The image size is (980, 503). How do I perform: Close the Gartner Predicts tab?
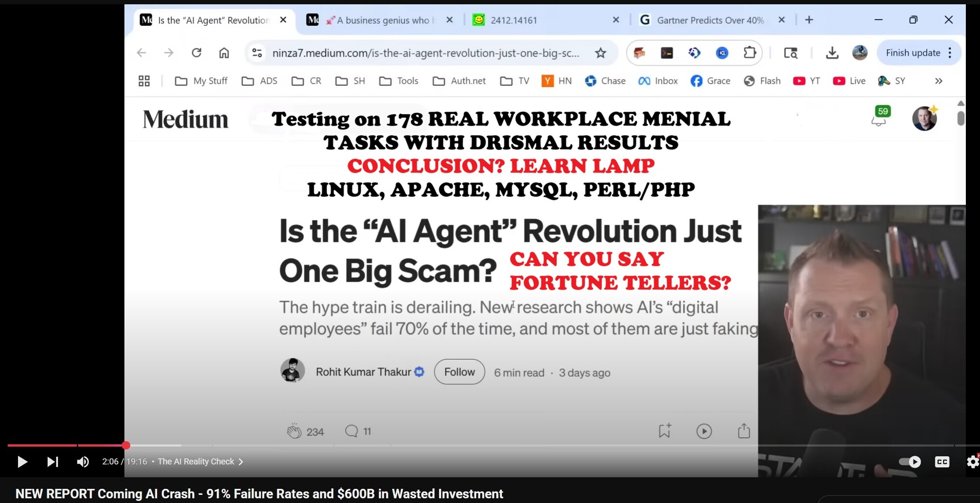[781, 20]
